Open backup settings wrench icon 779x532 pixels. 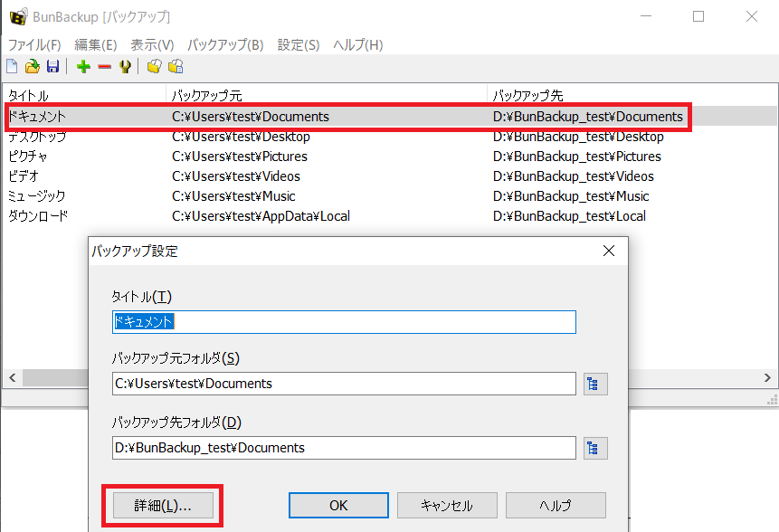[x=125, y=66]
